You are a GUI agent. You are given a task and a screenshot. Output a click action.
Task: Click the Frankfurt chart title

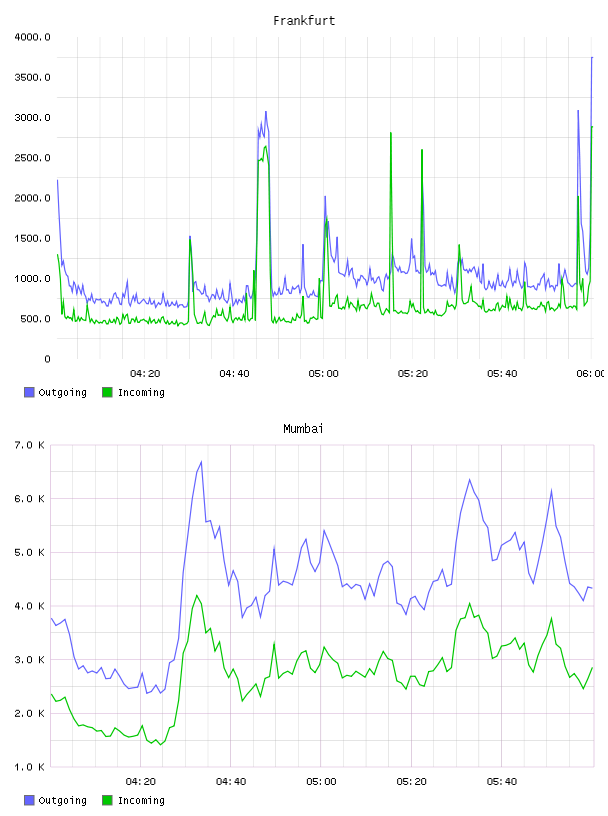point(304,21)
